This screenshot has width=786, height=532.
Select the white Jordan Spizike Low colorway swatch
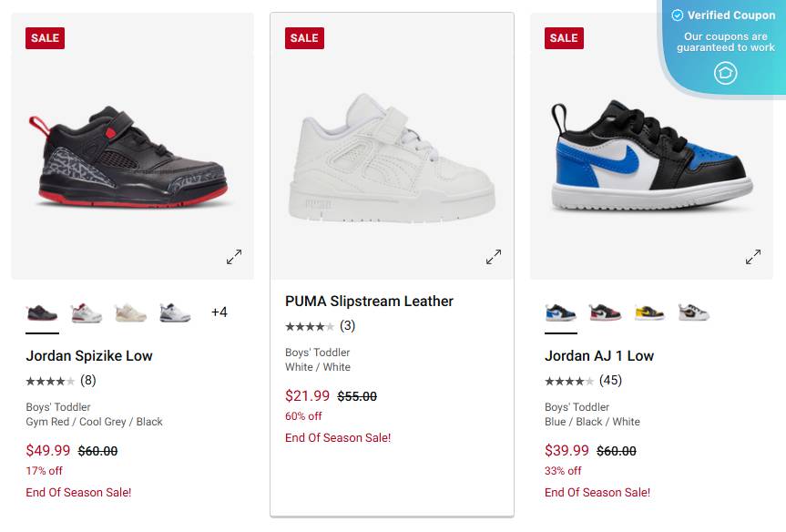point(87,312)
